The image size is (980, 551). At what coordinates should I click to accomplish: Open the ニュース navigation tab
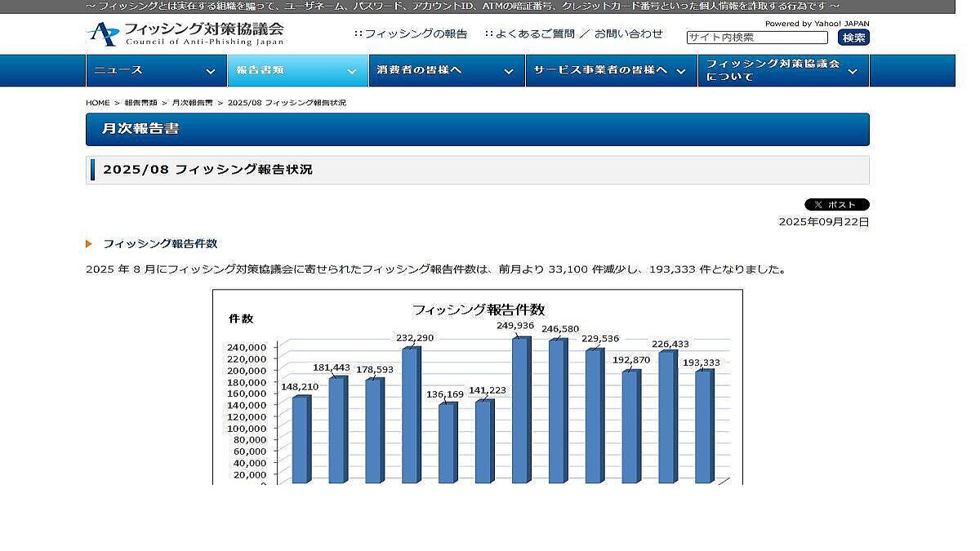tap(119, 71)
